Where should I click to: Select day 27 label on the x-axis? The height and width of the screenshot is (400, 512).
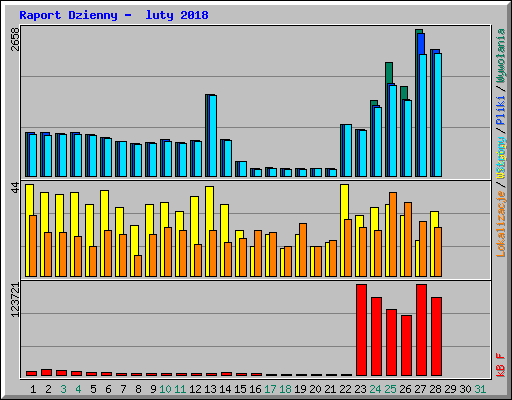pos(420,389)
